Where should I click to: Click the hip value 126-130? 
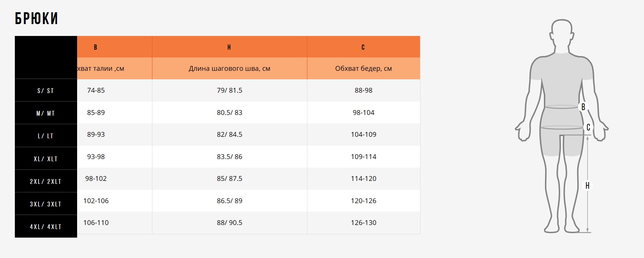click(363, 223)
